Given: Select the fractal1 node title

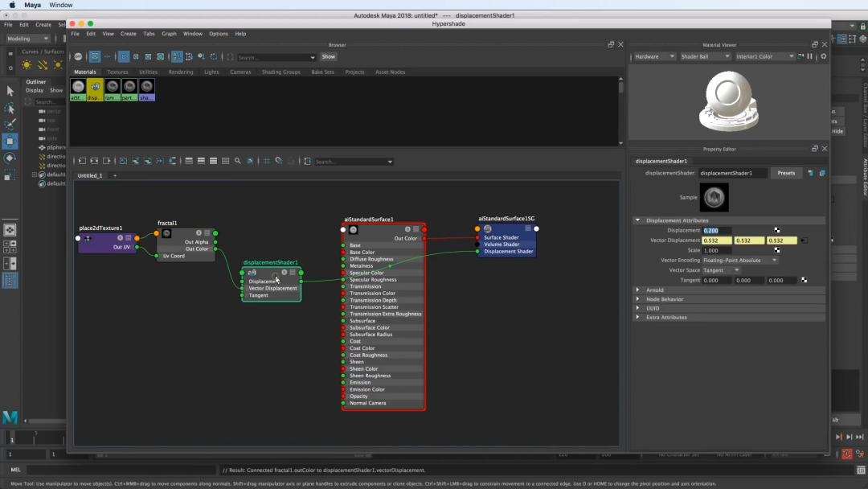Looking at the screenshot, I should 167,223.
